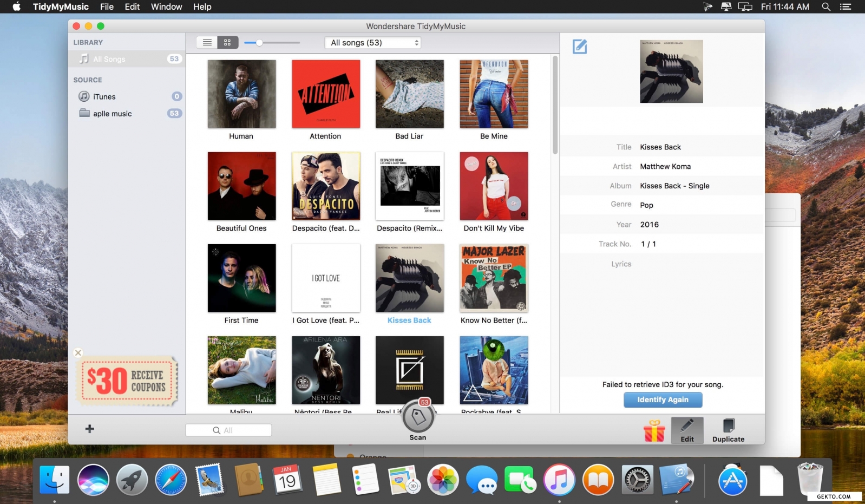The image size is (865, 504).
Task: Click the All search field
Action: coord(228,430)
